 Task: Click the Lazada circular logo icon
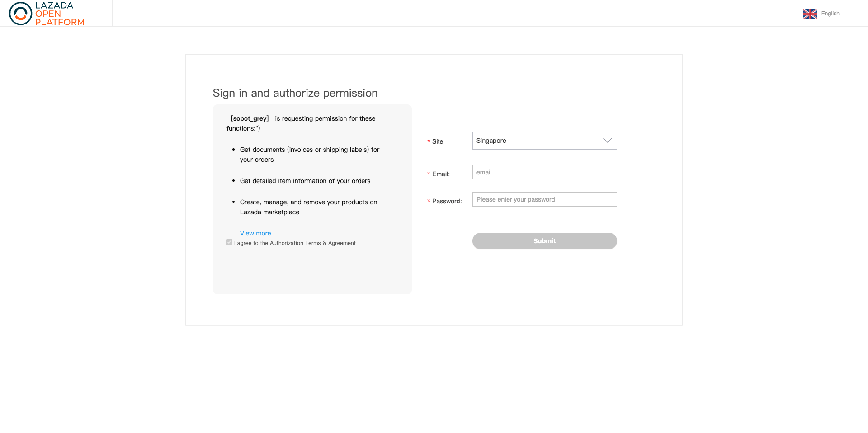(x=20, y=14)
